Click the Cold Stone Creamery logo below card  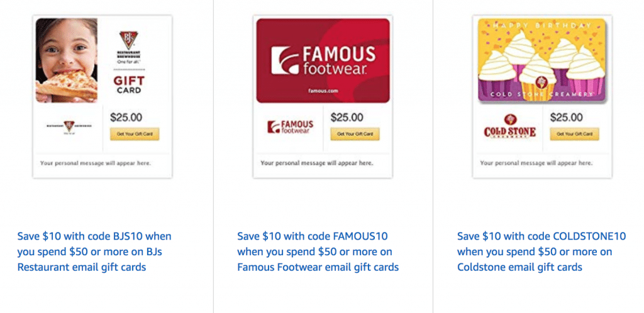[509, 127]
